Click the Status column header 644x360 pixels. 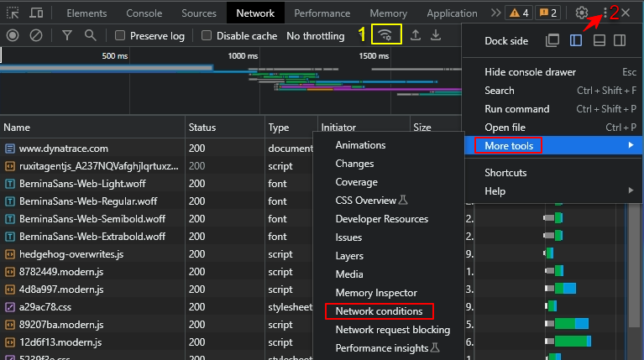[202, 128]
